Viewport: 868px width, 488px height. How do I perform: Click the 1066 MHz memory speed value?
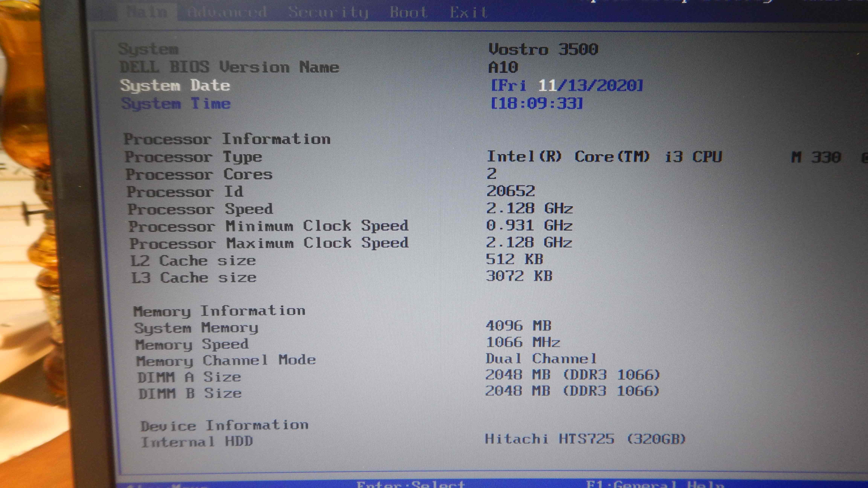click(523, 342)
